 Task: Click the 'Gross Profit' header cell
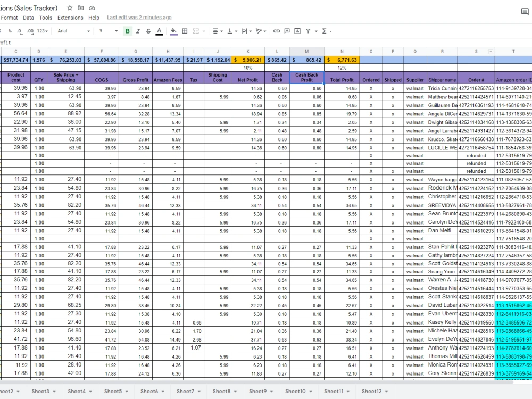(136, 77)
